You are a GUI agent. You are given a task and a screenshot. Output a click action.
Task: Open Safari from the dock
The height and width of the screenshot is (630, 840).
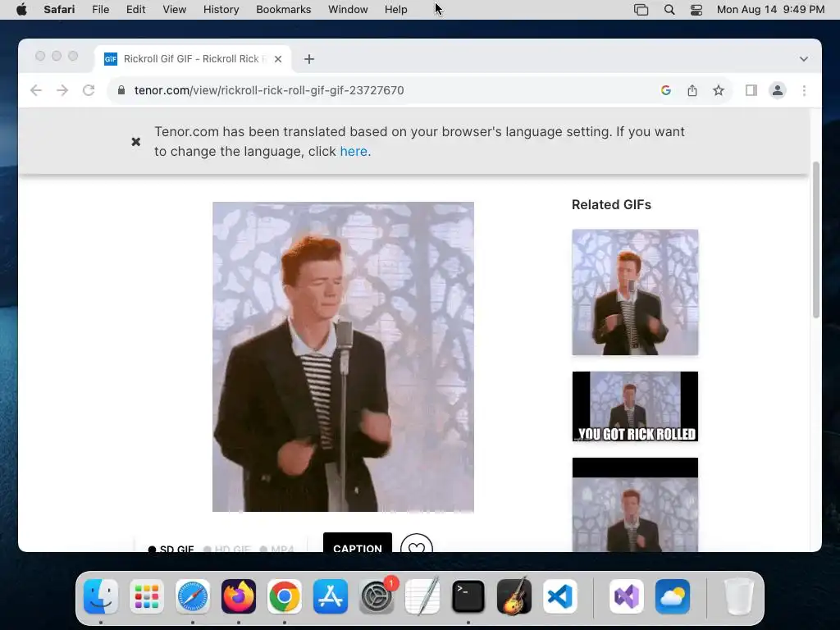point(193,596)
